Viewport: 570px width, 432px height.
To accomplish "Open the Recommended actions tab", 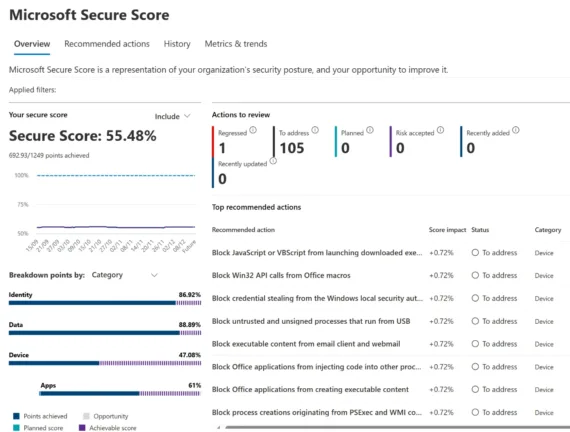I will (x=107, y=44).
